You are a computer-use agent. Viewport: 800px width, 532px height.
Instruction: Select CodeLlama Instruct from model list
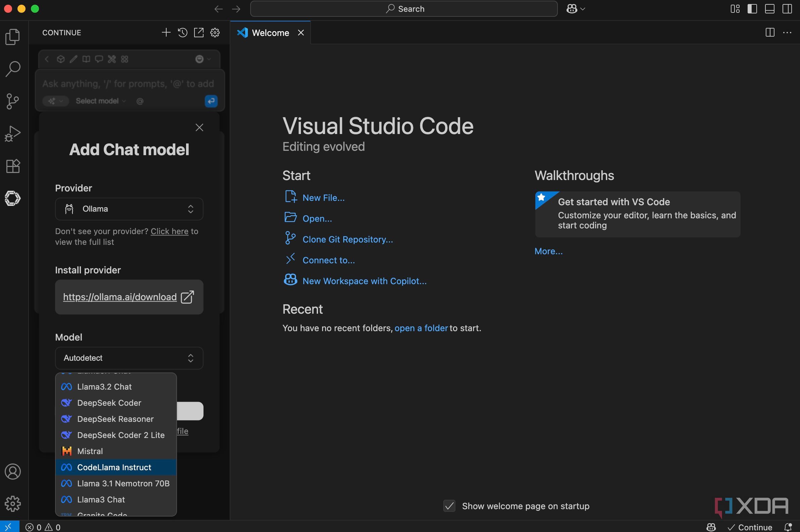click(114, 467)
